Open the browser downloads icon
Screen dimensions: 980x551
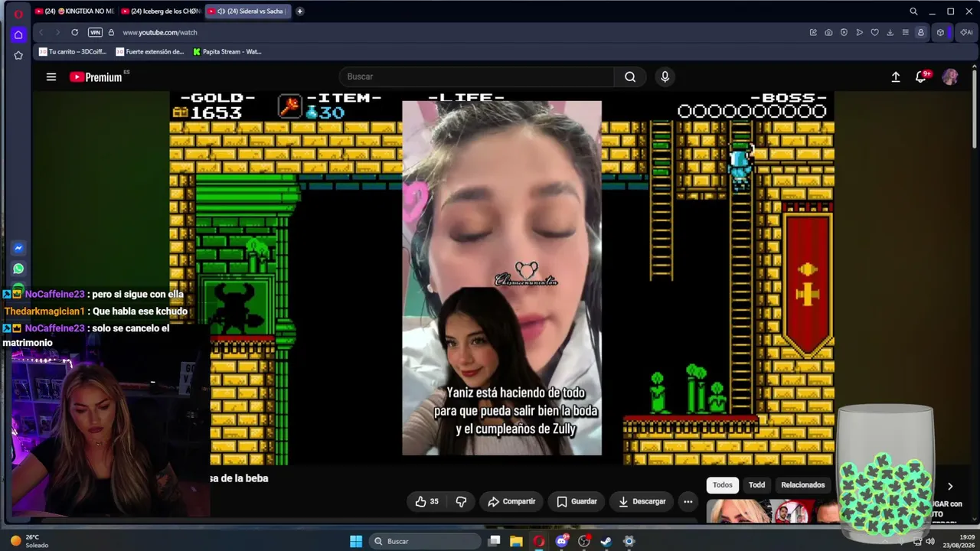tap(890, 32)
